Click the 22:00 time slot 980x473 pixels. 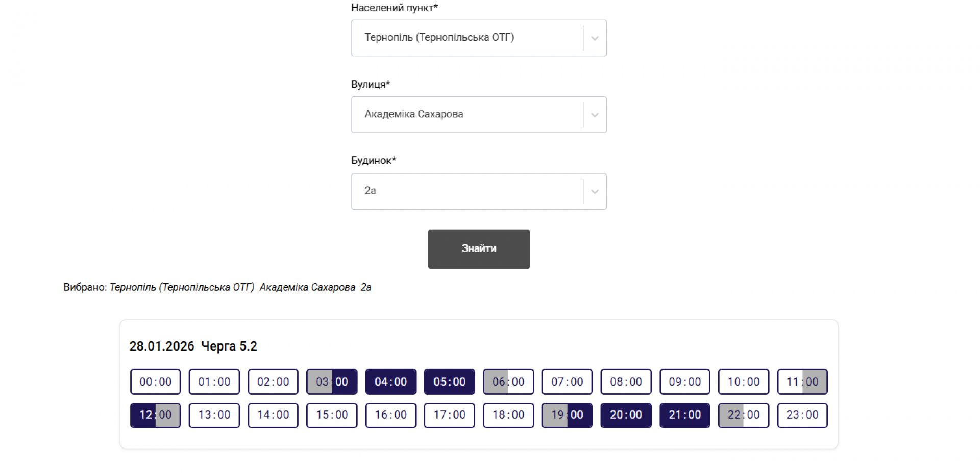coord(744,415)
